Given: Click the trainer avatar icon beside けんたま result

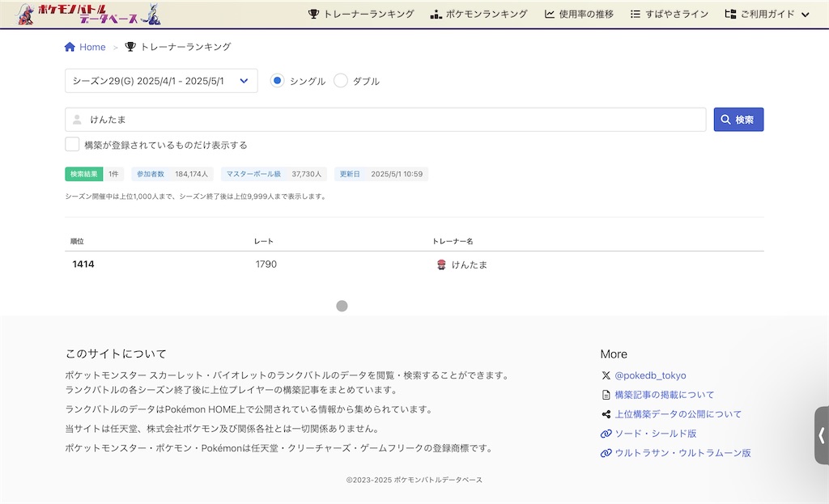Looking at the screenshot, I should (x=441, y=265).
